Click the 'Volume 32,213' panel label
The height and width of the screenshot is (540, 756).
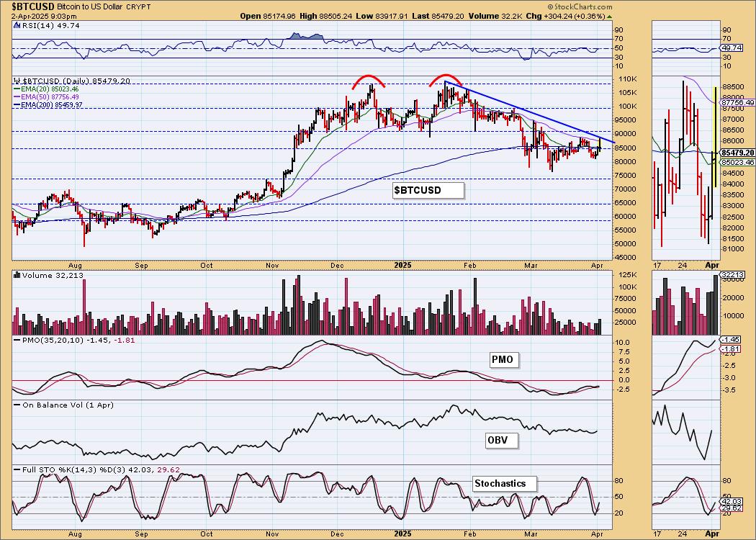(52, 275)
